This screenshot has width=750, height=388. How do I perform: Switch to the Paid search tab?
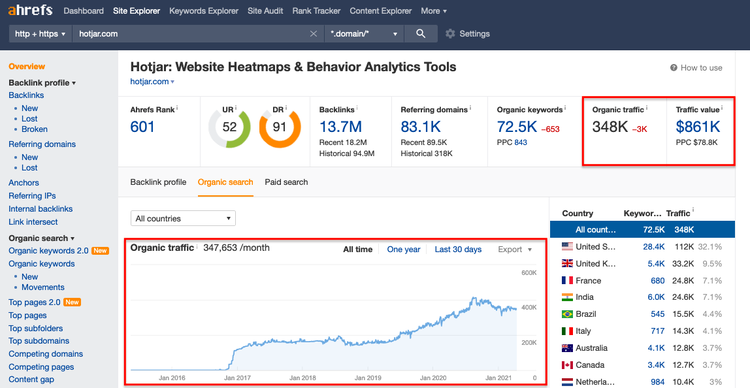(x=286, y=182)
